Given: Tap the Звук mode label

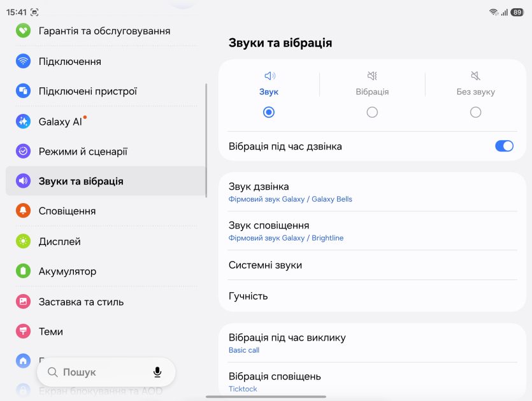Looking at the screenshot, I should coord(269,92).
